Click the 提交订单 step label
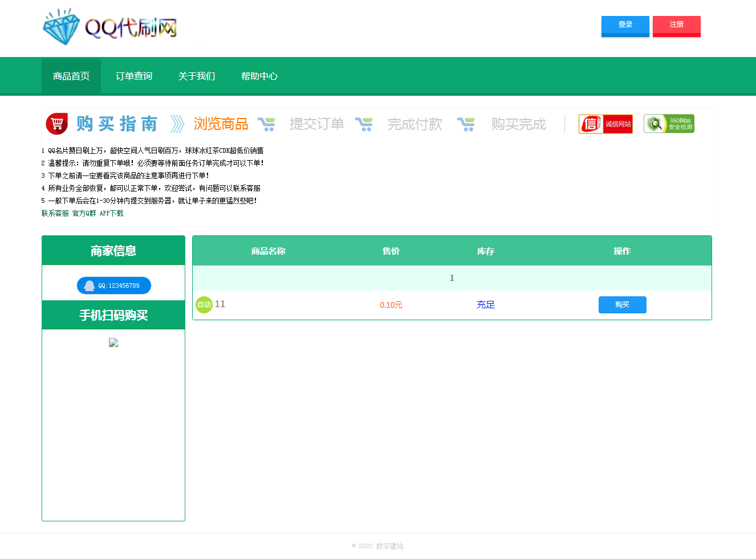The image size is (756, 559). click(x=317, y=124)
